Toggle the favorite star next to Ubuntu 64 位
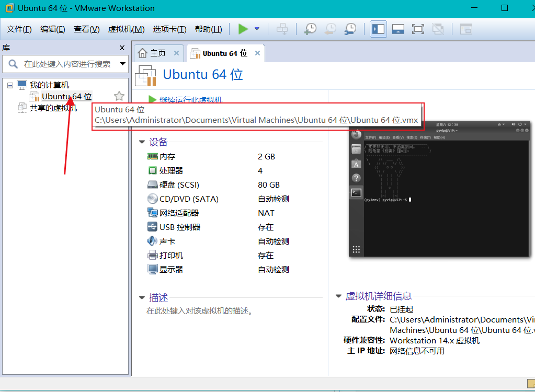The width and height of the screenshot is (535, 392). click(119, 96)
